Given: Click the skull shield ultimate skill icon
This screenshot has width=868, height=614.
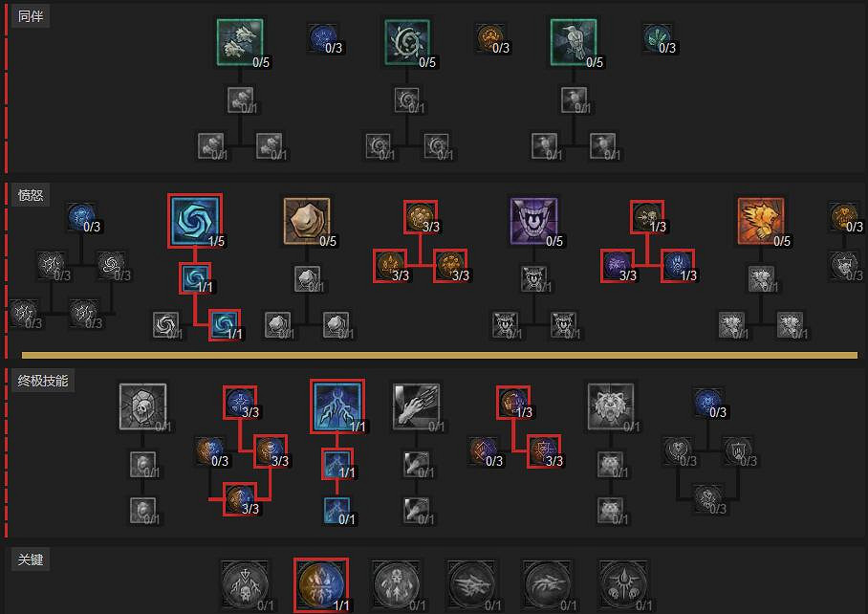Looking at the screenshot, I should pyautogui.click(x=142, y=406).
